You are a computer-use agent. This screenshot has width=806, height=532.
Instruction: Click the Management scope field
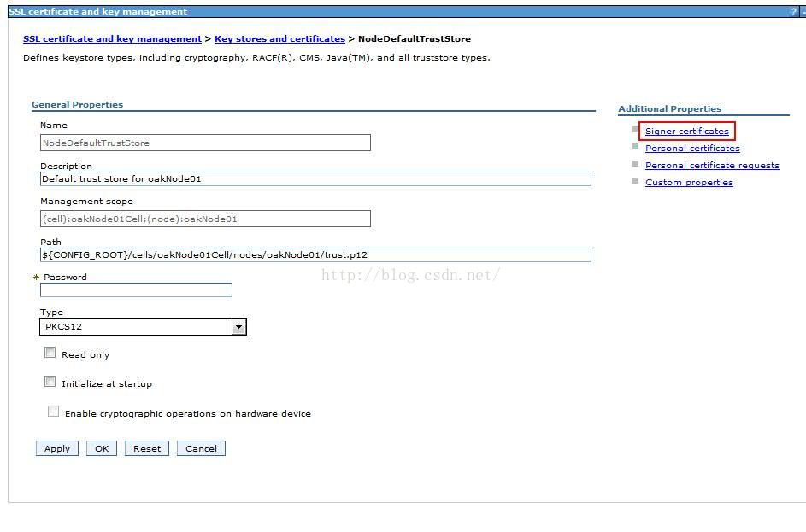tap(205, 219)
